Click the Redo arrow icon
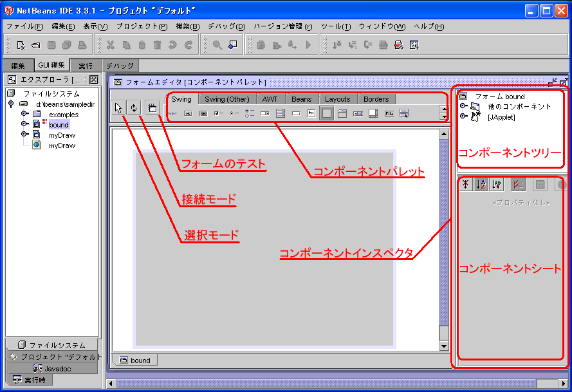 (x=189, y=45)
